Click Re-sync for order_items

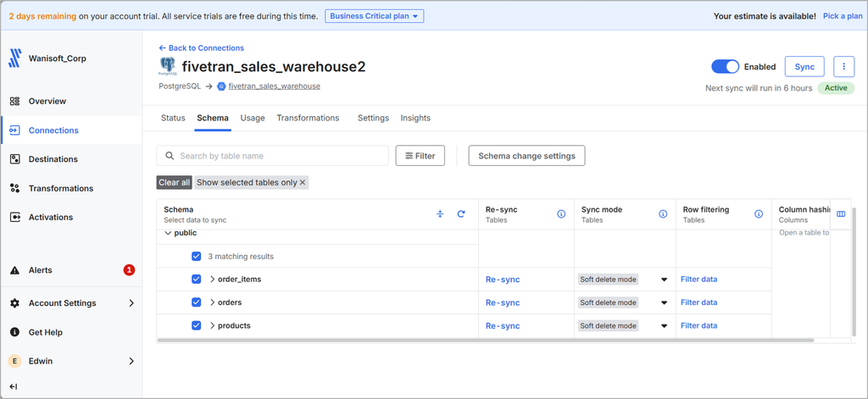tap(503, 280)
